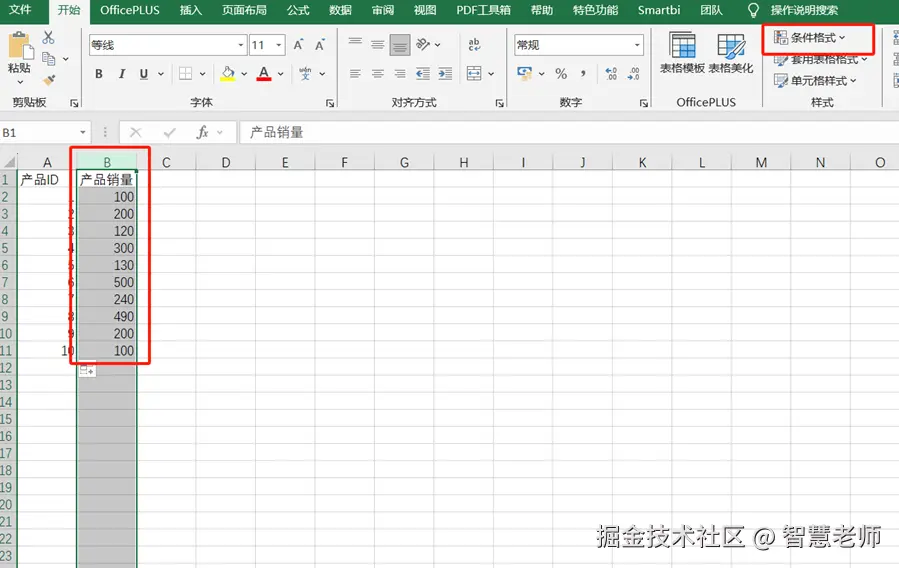Decrease font size

tap(319, 45)
